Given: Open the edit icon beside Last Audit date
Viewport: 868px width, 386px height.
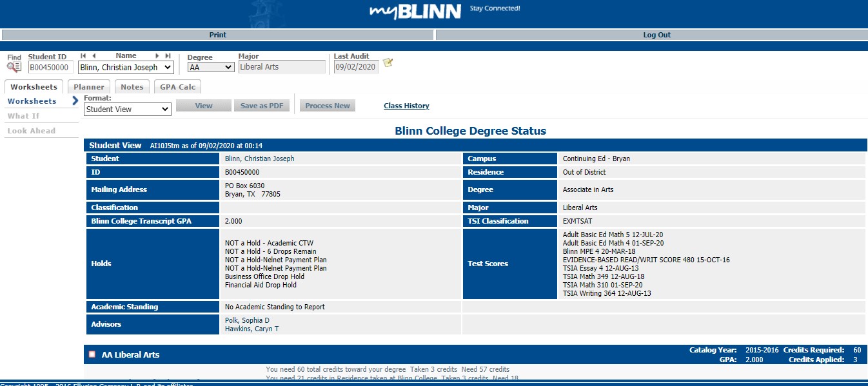Looking at the screenshot, I should 388,63.
